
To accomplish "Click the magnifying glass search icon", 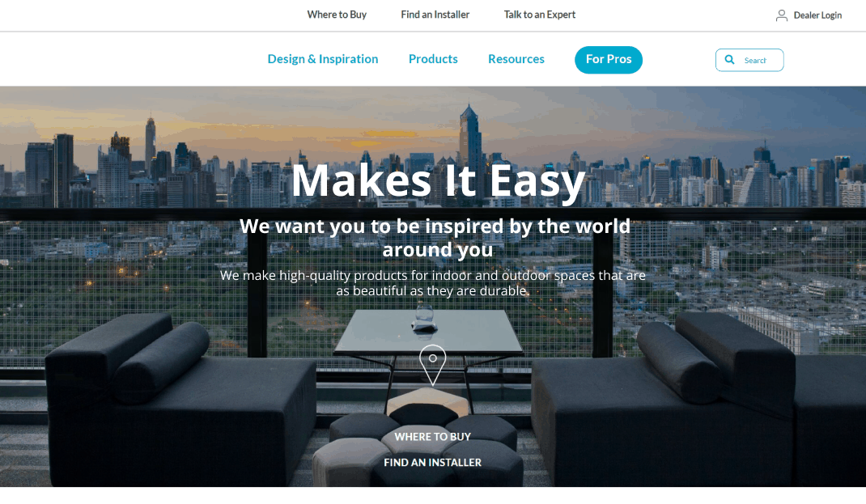I will pyautogui.click(x=729, y=60).
